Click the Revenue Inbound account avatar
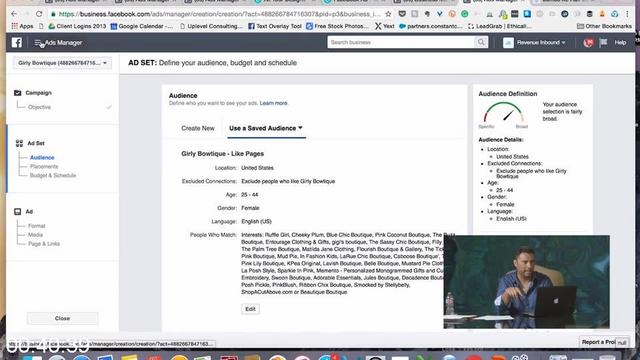This screenshot has width=640, height=360. pyautogui.click(x=508, y=42)
